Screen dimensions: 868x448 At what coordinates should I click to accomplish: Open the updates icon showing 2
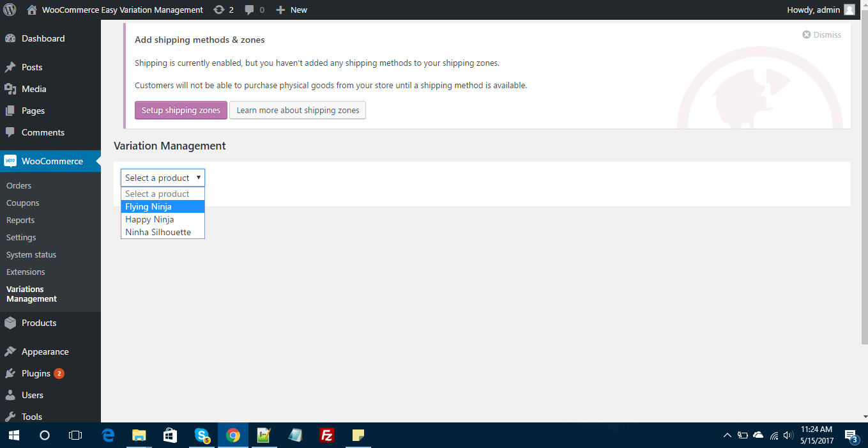[x=219, y=10]
